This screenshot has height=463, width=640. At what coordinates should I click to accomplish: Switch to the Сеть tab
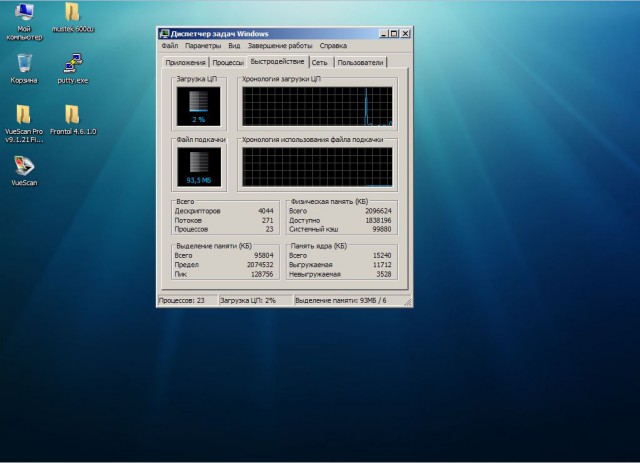320,62
